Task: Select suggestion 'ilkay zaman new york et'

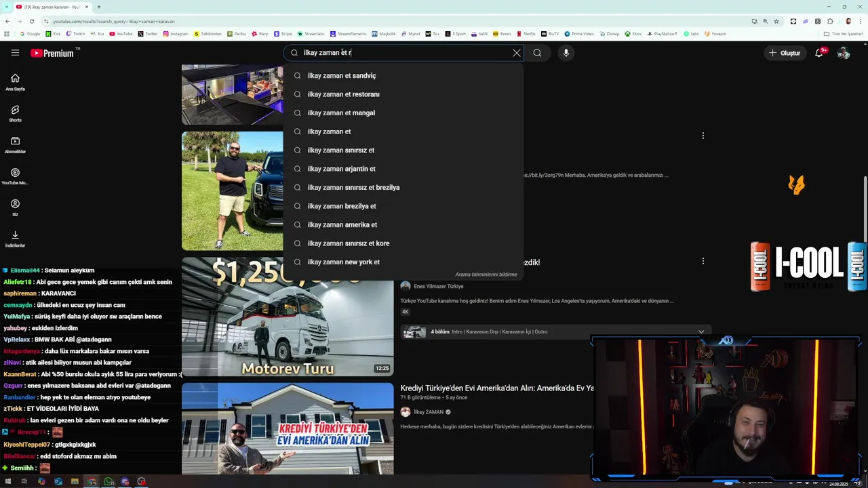Action: (x=403, y=262)
